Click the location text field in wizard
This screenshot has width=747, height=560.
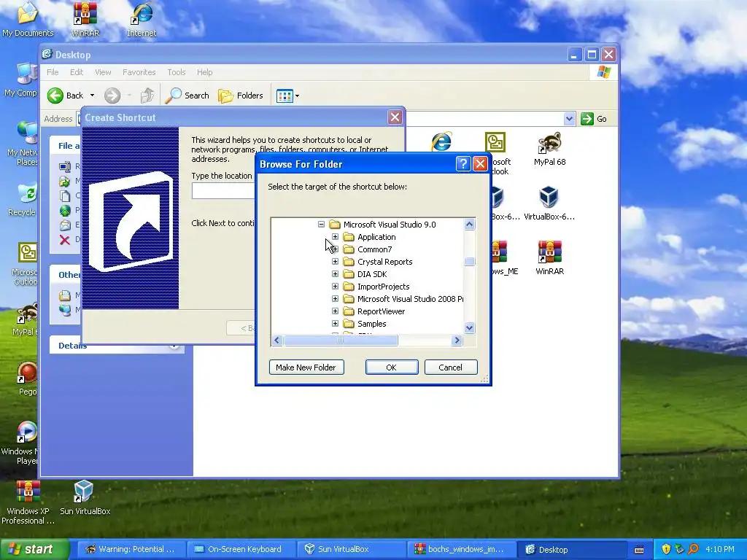coord(223,191)
